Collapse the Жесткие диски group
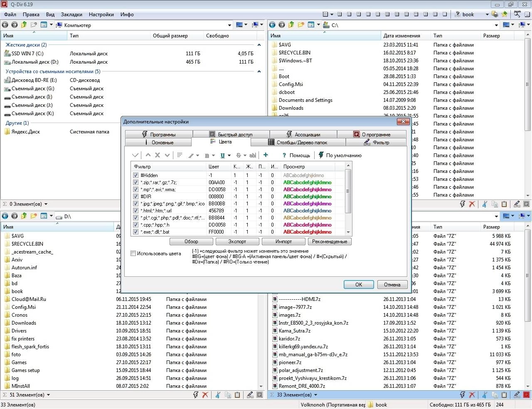This screenshot has height=409, width=532. tap(259, 45)
